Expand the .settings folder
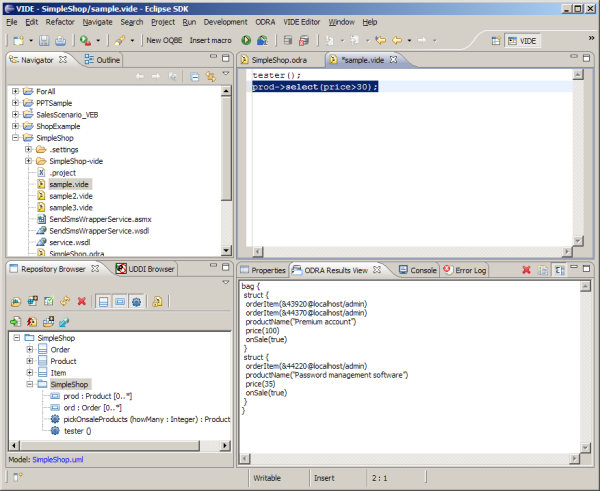The width and height of the screenshot is (600, 491). click(x=28, y=149)
